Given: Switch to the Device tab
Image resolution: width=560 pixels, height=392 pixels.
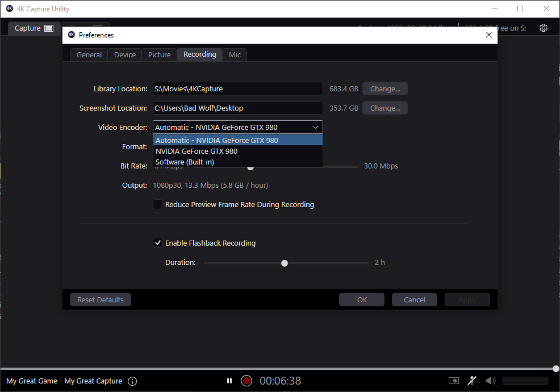Looking at the screenshot, I should coord(124,54).
